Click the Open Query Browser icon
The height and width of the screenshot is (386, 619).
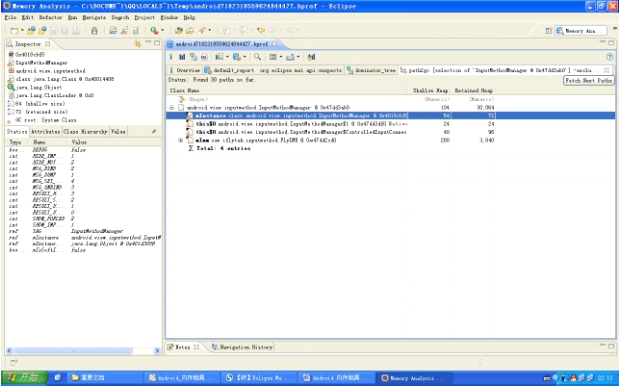[236, 57]
